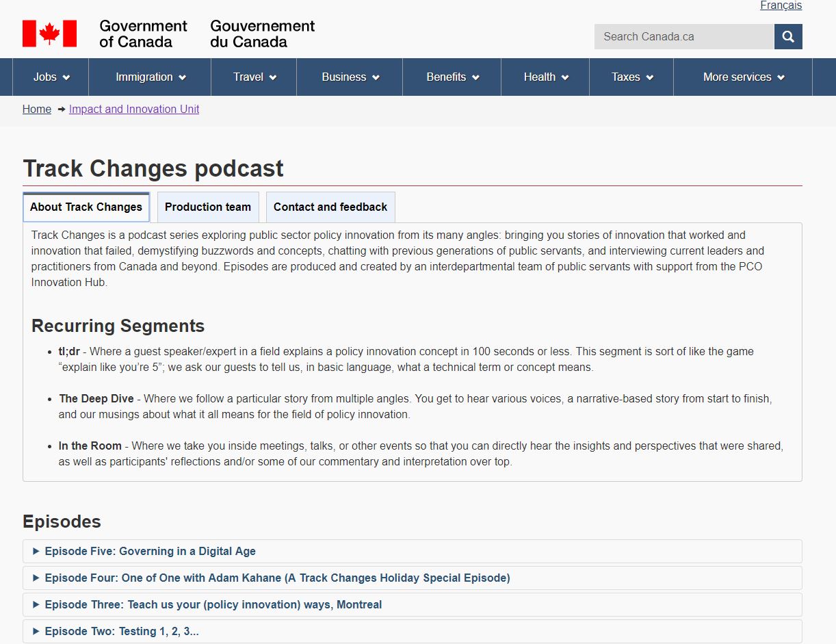Open the Benefits menu

(452, 77)
